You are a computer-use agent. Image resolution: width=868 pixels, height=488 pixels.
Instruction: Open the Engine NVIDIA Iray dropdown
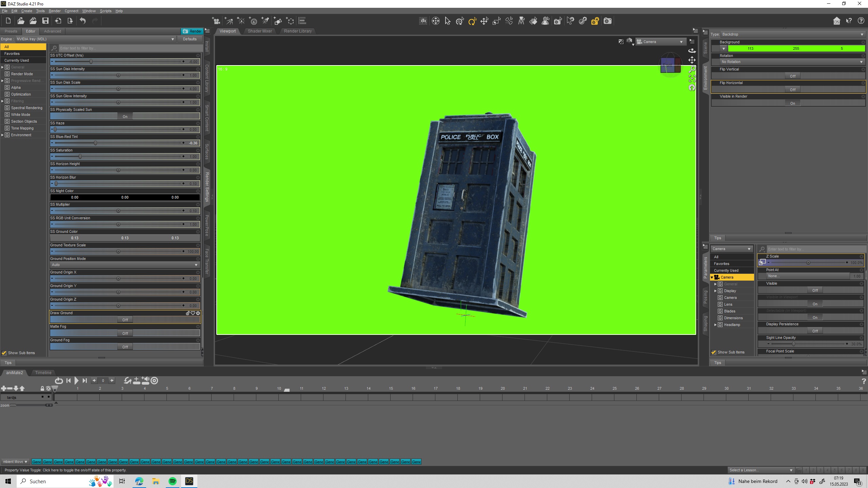95,39
